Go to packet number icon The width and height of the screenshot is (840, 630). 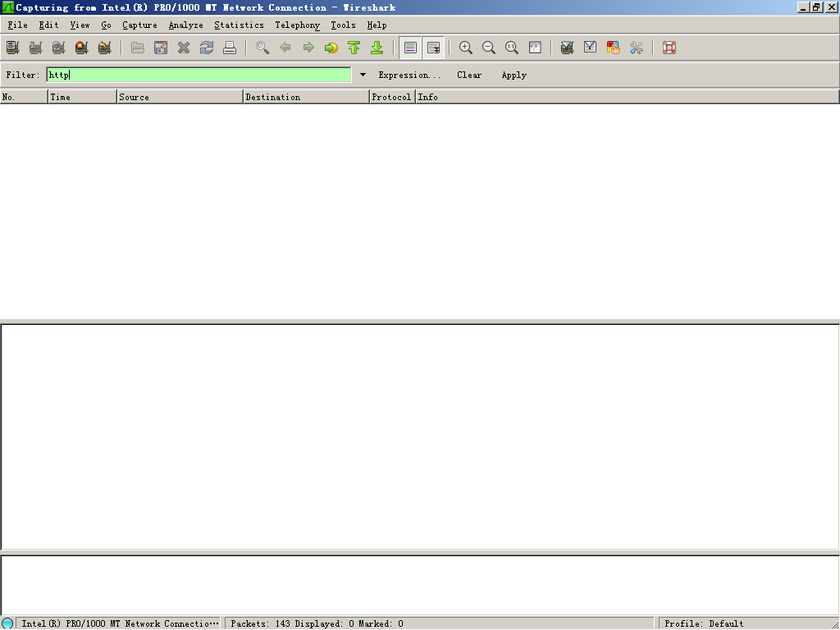coord(331,48)
